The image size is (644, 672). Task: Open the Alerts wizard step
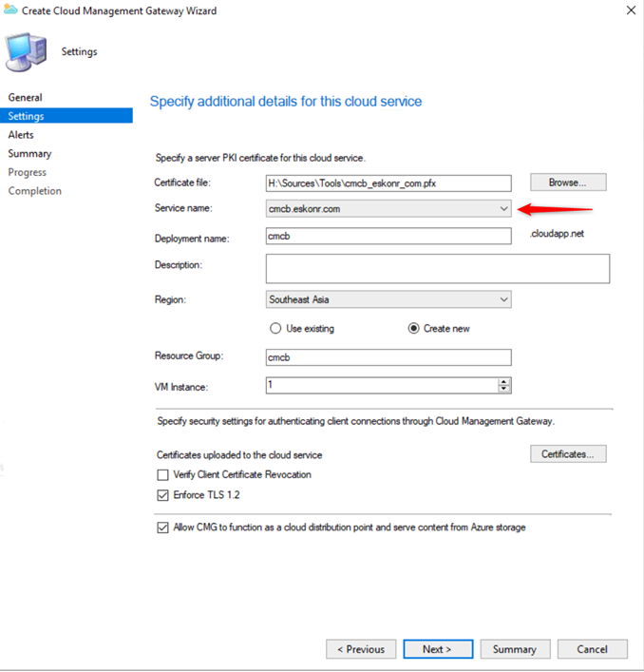pyautogui.click(x=21, y=135)
